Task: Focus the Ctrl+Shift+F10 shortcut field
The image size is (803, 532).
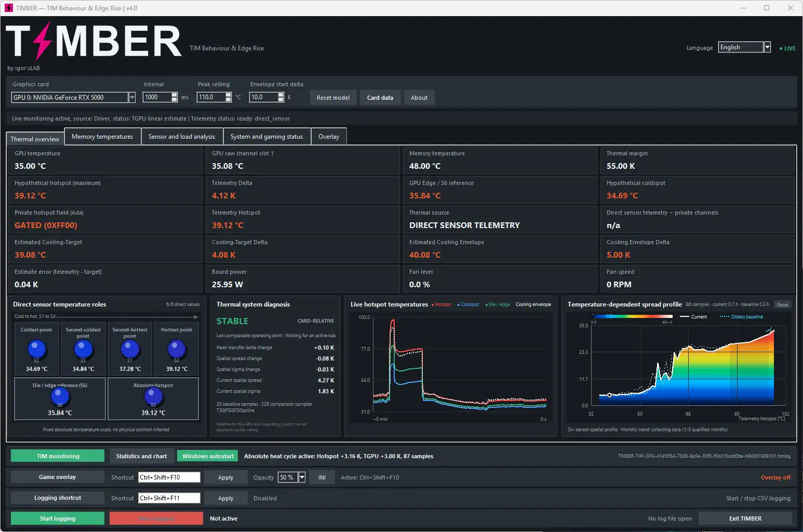Action: click(x=169, y=477)
